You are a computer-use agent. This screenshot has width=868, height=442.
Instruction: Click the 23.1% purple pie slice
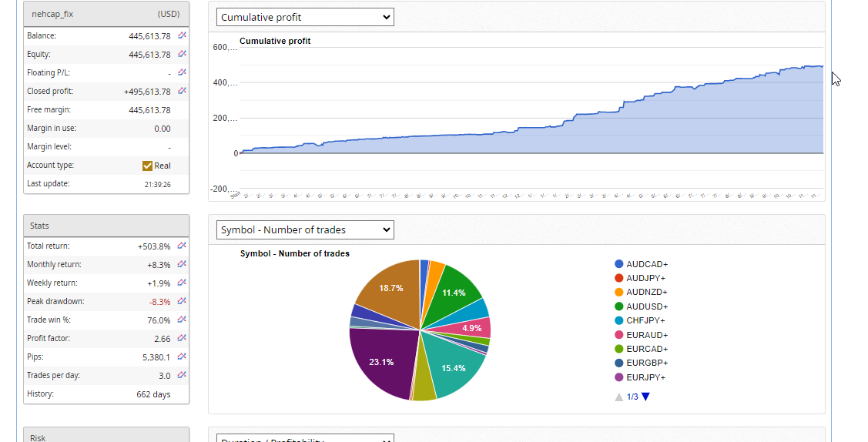point(382,360)
